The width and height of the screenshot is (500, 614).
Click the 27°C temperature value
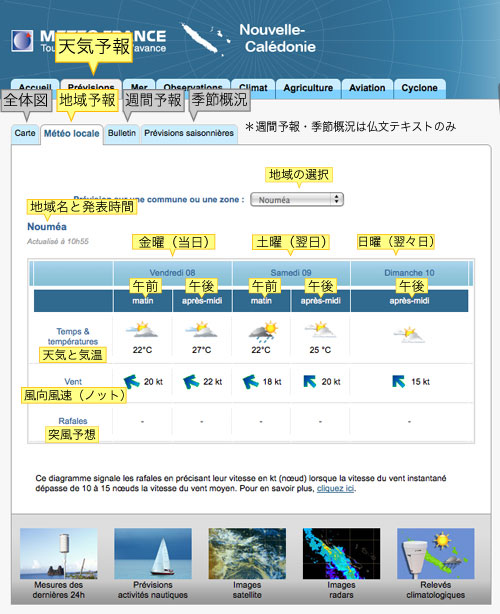(202, 350)
